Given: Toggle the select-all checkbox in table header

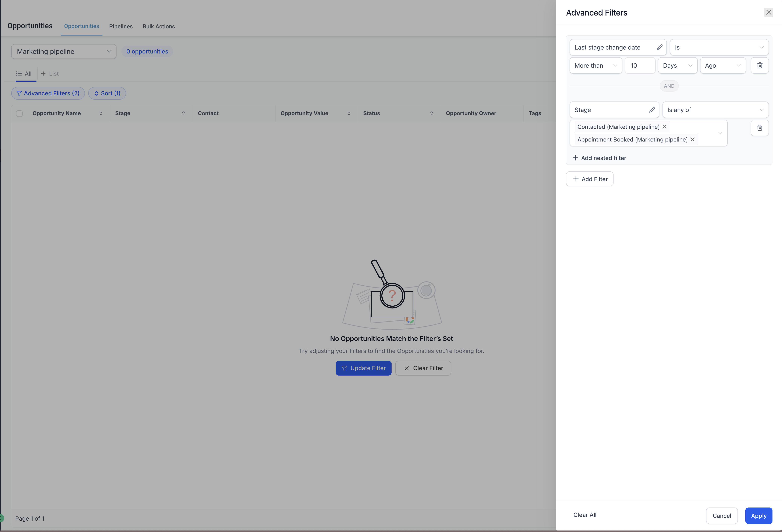Looking at the screenshot, I should (19, 114).
